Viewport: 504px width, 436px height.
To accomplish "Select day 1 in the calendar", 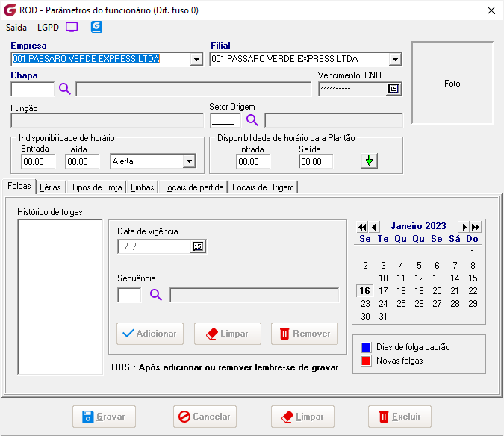I will pyautogui.click(x=473, y=253).
